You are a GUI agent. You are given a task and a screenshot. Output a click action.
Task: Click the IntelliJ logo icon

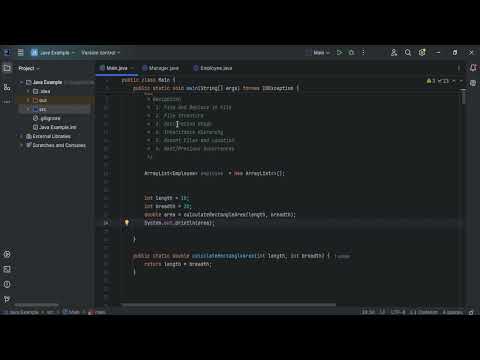[x=7, y=52]
